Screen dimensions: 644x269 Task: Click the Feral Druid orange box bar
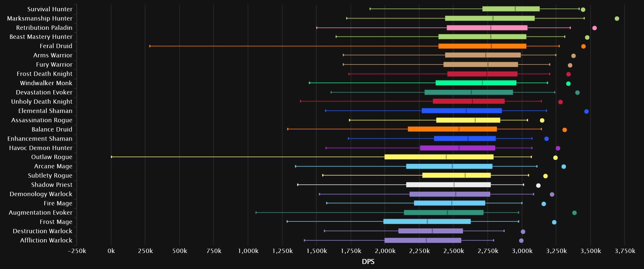482,46
